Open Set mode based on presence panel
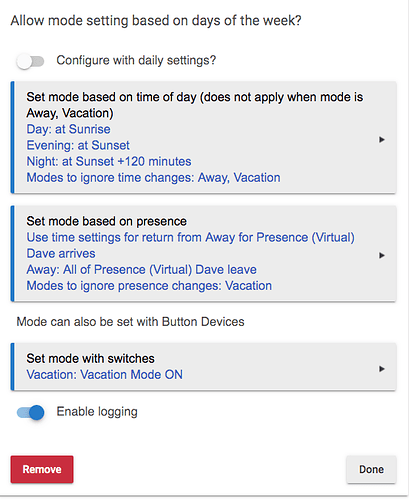 click(x=204, y=254)
